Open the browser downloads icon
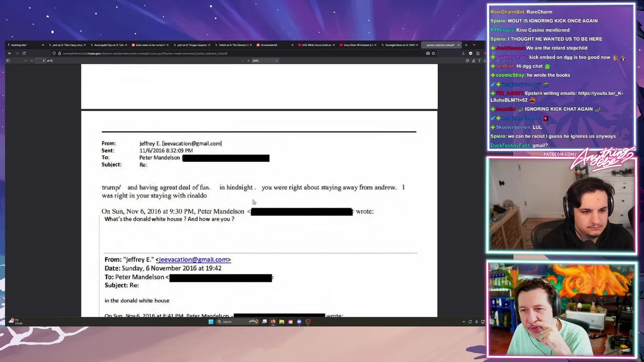 (463, 53)
